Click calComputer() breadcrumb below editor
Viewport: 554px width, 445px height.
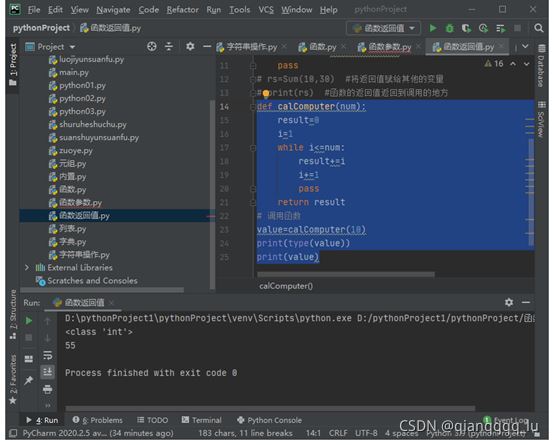pyautogui.click(x=286, y=286)
